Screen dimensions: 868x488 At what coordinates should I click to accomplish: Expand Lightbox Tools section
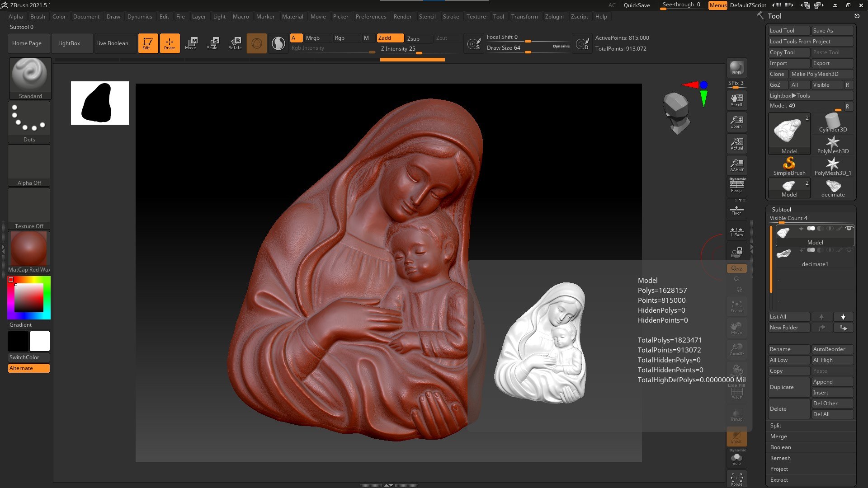click(x=811, y=96)
